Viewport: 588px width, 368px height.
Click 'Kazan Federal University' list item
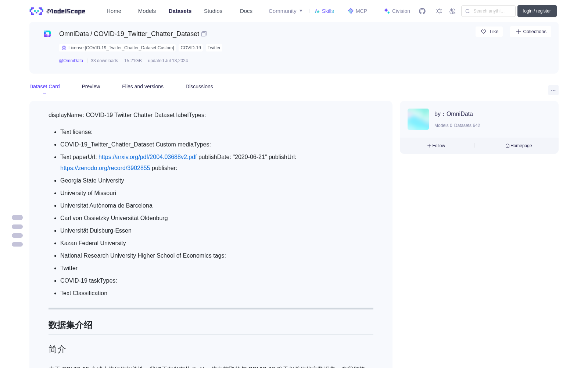click(93, 243)
